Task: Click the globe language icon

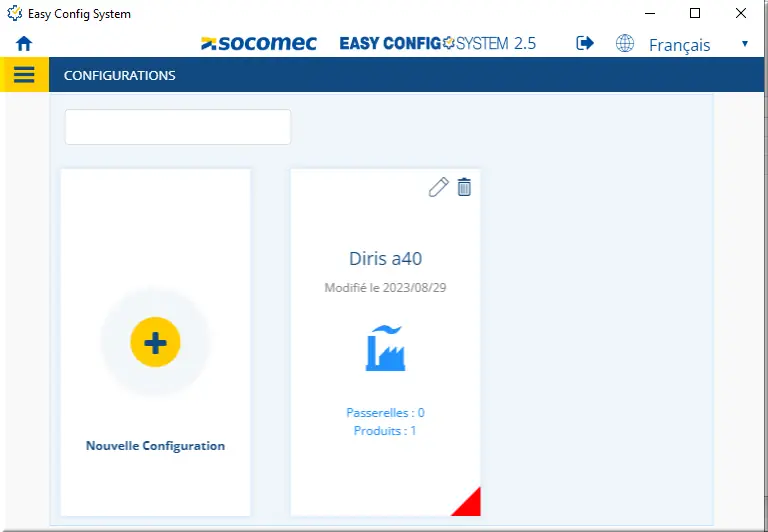Action: point(624,43)
